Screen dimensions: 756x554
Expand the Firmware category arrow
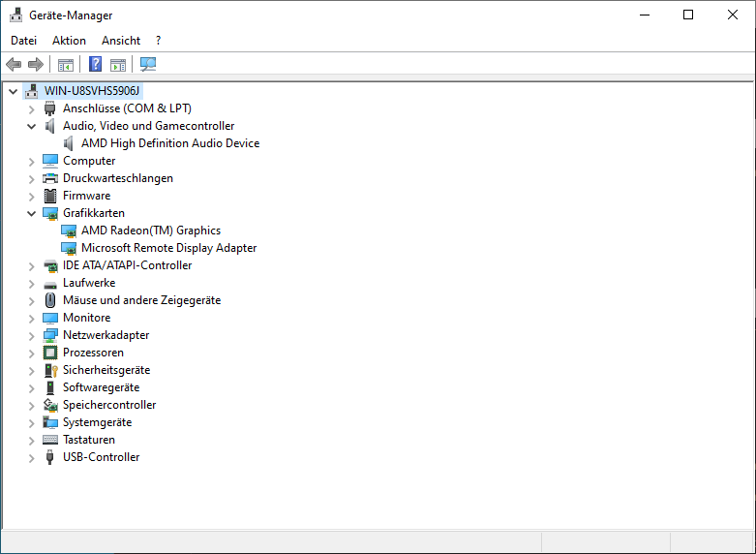click(x=31, y=196)
